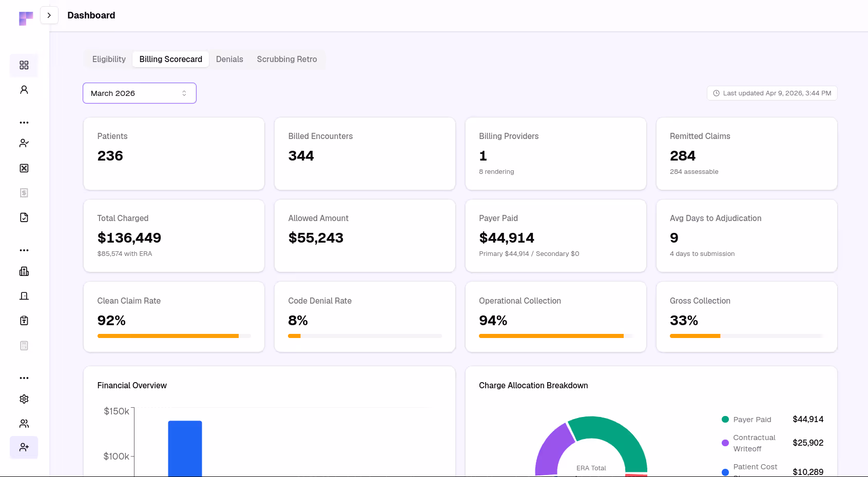Click the Payer Paid legend entry

point(752,419)
